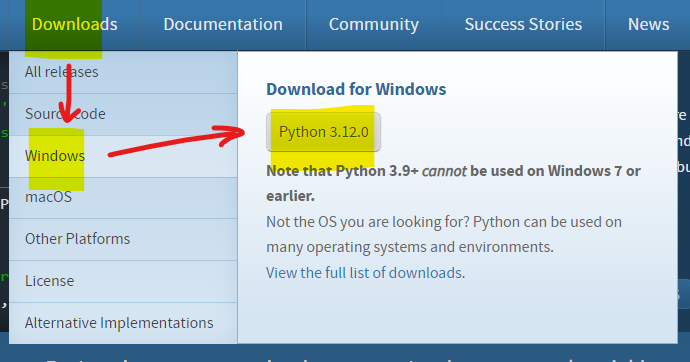
Task: Open the Documentation nav menu
Action: click(x=223, y=25)
